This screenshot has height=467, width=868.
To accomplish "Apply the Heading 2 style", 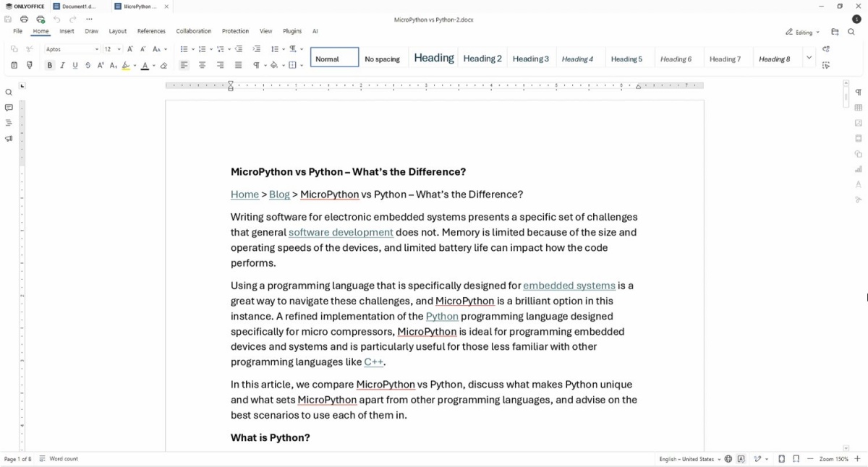I will click(482, 58).
